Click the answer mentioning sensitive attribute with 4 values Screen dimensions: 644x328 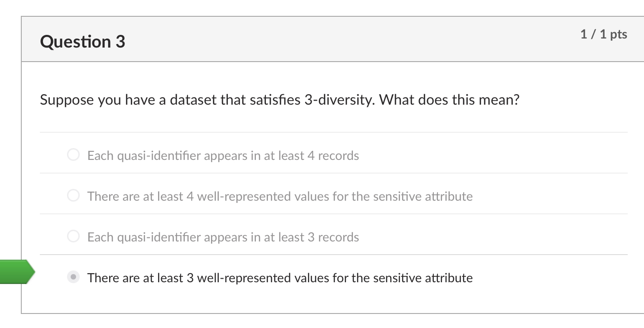point(280,196)
